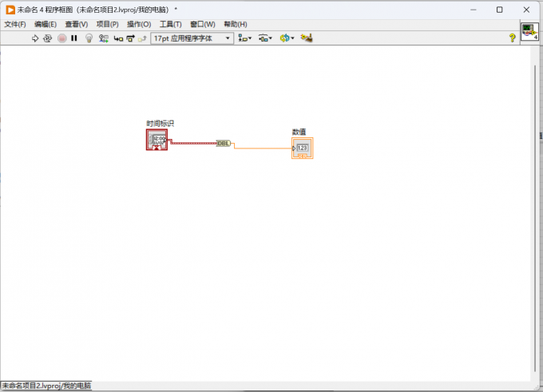Viewport: 543px width, 392px height.
Task: Open the 文件(F) menu
Action: 15,24
